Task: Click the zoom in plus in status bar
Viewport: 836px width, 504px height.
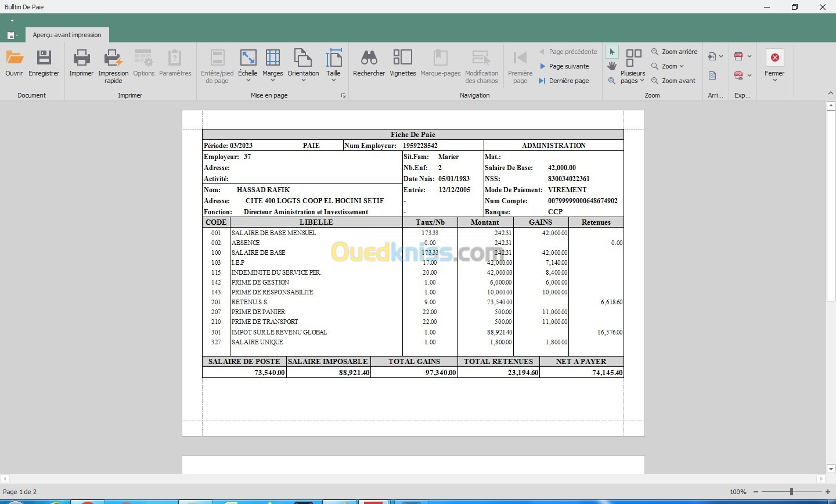Action: coord(828,492)
